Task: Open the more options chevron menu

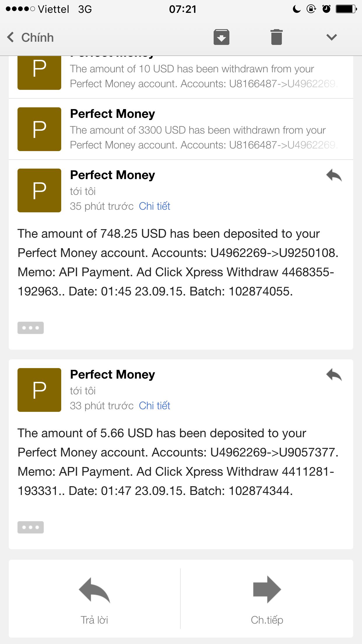Action: pyautogui.click(x=331, y=37)
